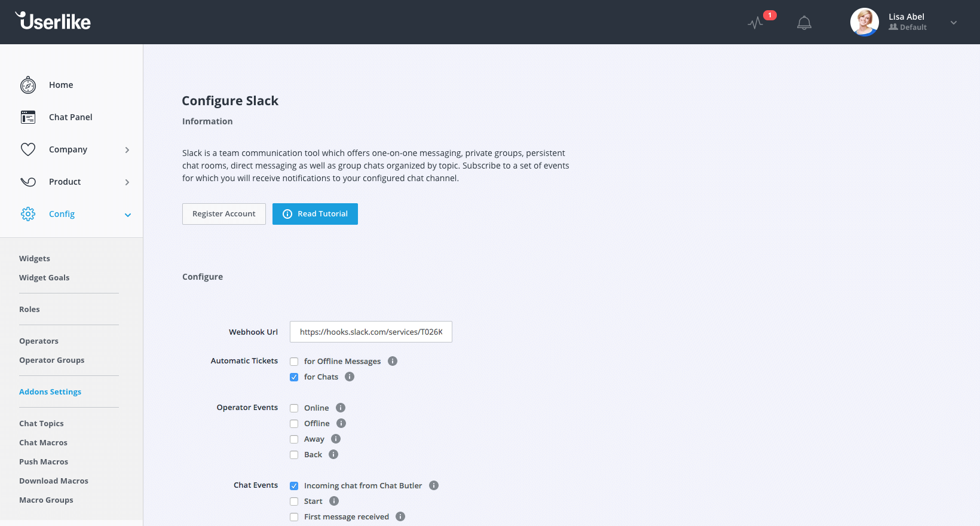
Task: Click the Configure Slack heading
Action: coord(230,101)
